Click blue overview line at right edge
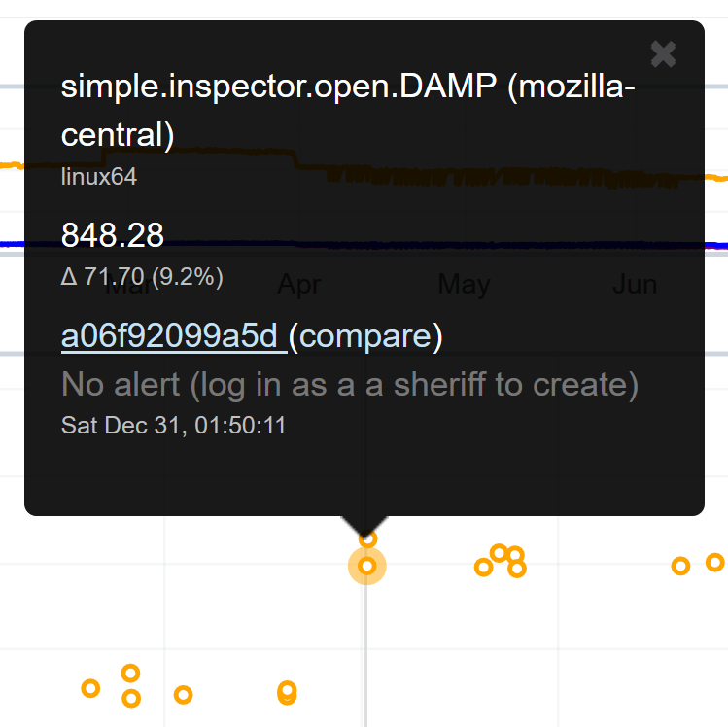 point(721,244)
